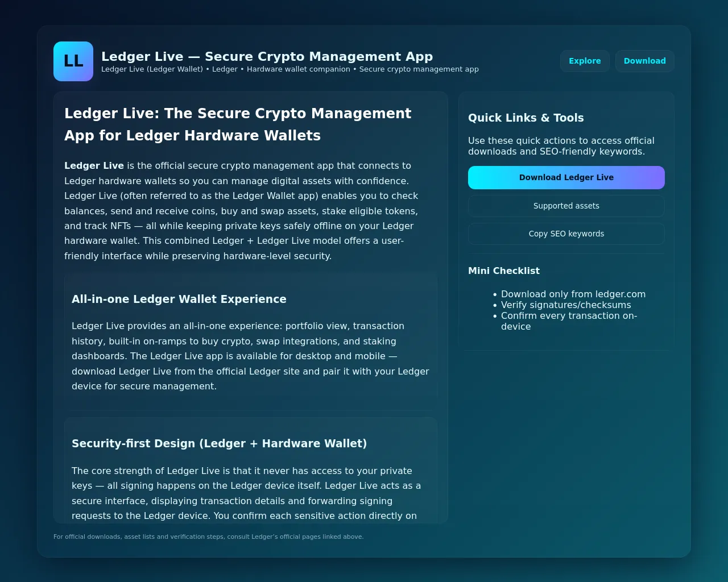Click the header subtitle listing hardware wallet companion
The height and width of the screenshot is (582, 728).
coord(290,69)
